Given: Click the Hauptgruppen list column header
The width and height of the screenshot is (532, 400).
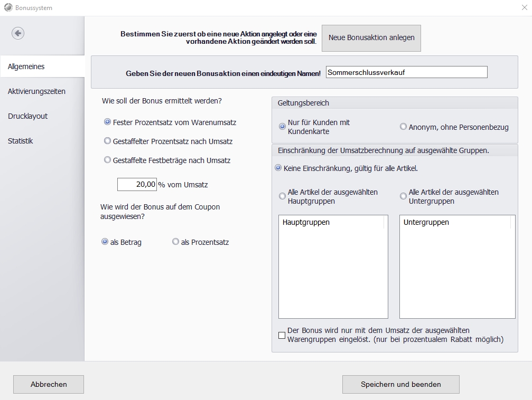Looking at the screenshot, I should coord(331,222).
